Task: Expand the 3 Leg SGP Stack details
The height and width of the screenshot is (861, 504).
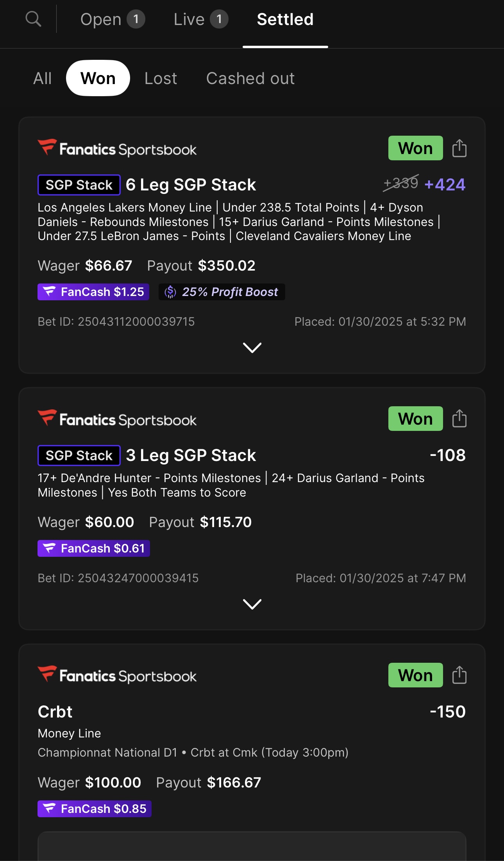Action: [252, 604]
